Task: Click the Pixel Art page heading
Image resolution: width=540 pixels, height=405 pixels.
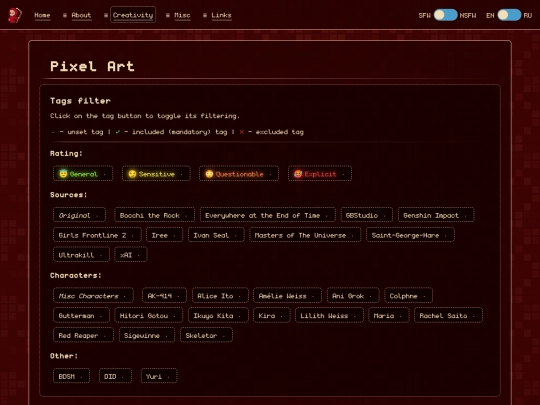Action: click(92, 66)
